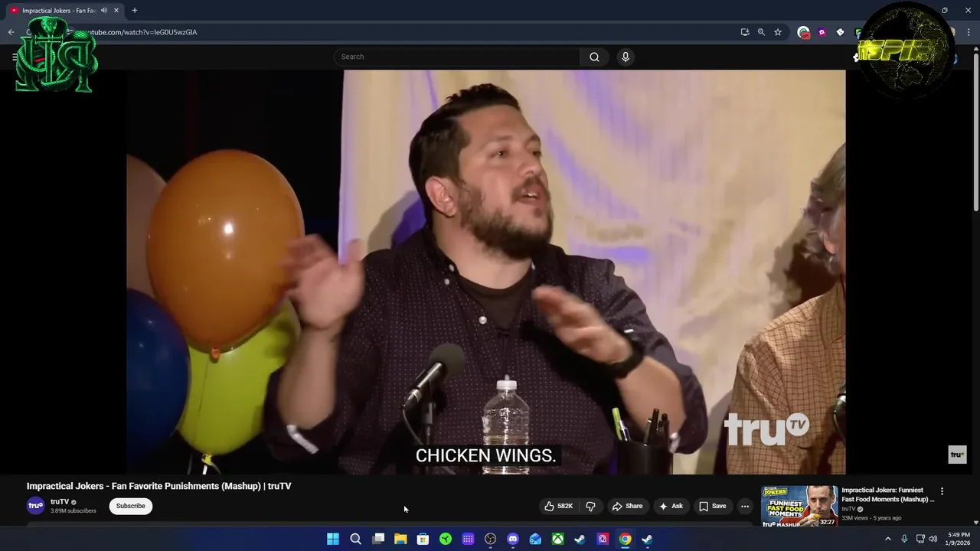Like the video with 582K thumbs-up

[x=559, y=506]
